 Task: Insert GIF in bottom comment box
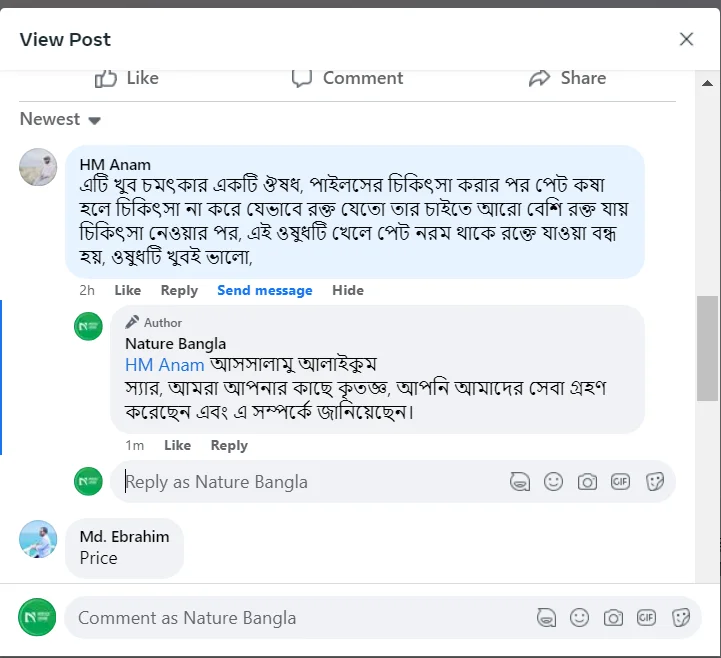pyautogui.click(x=647, y=618)
